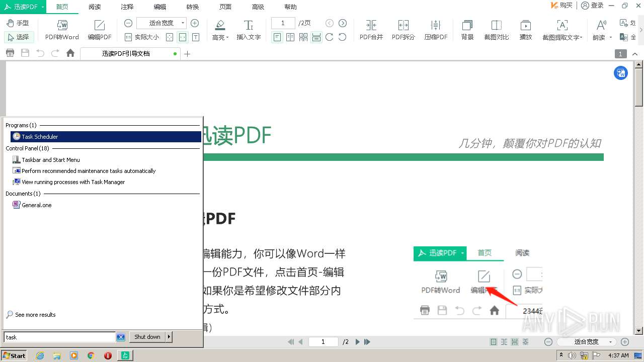Toggle fit page mode button
This screenshot has height=362, width=644.
point(170,37)
